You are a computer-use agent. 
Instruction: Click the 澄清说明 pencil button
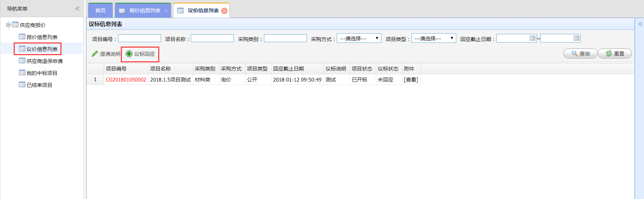pyautogui.click(x=106, y=54)
